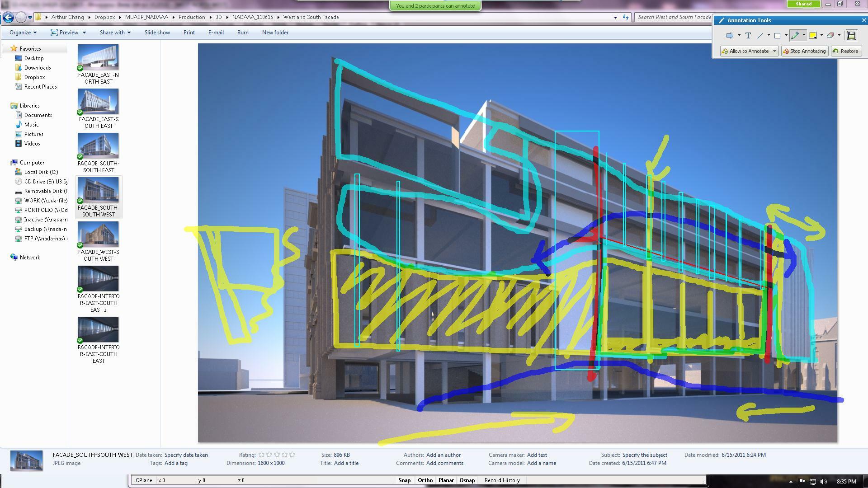Open Recent Places in Favorites
This screenshot has height=488, width=868.
[40, 87]
